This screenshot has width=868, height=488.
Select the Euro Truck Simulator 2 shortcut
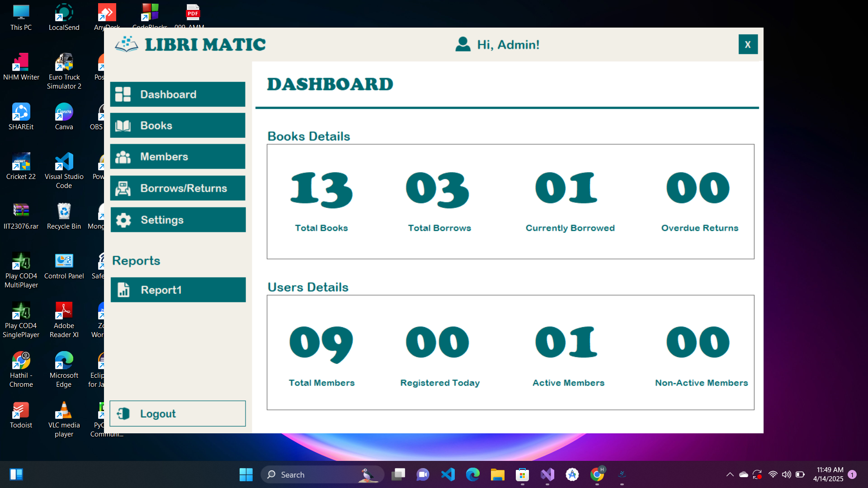coord(64,72)
